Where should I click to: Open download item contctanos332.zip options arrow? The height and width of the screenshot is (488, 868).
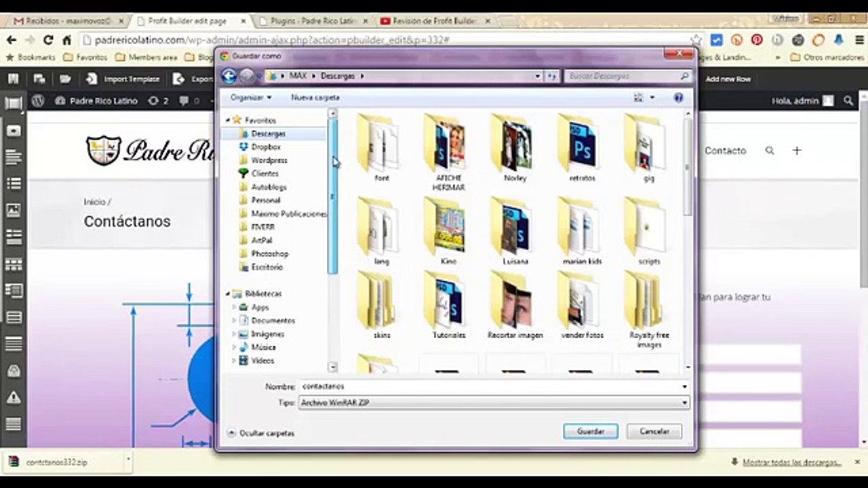tap(127, 461)
